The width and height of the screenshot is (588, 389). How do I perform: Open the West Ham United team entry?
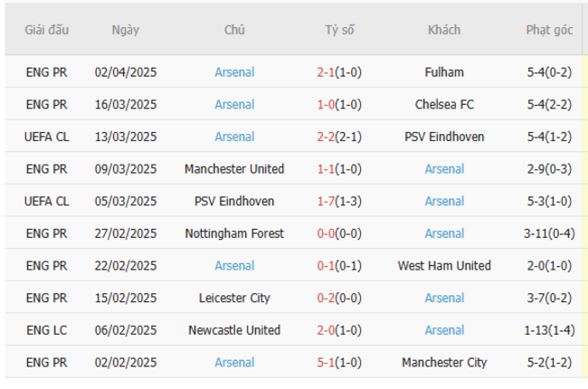coord(444,266)
